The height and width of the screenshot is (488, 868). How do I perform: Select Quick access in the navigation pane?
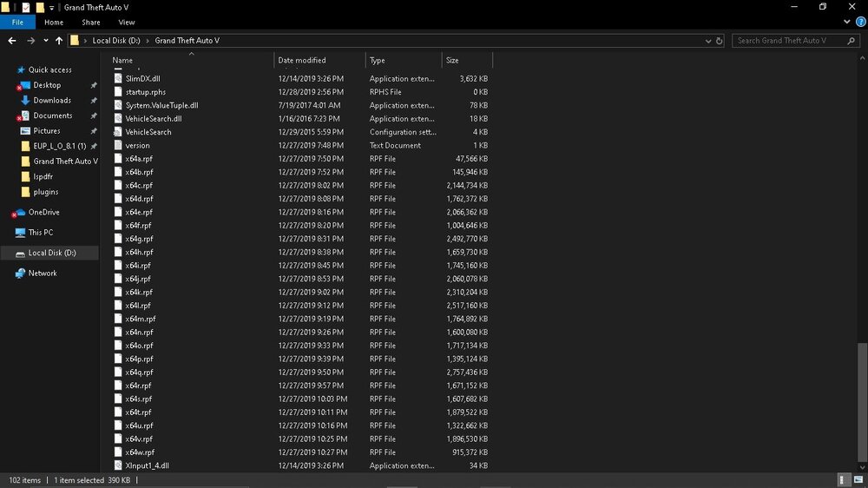(x=49, y=69)
